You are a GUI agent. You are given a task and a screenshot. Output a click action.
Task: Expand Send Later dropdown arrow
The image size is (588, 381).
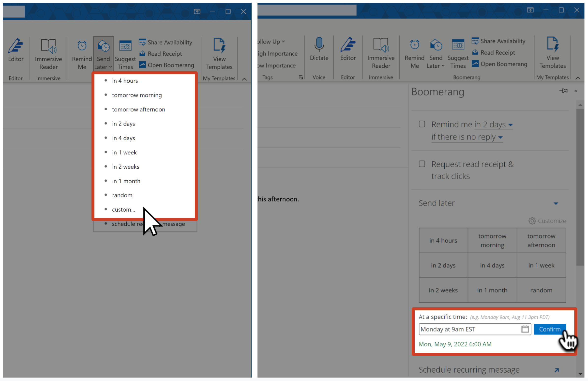[x=110, y=67]
